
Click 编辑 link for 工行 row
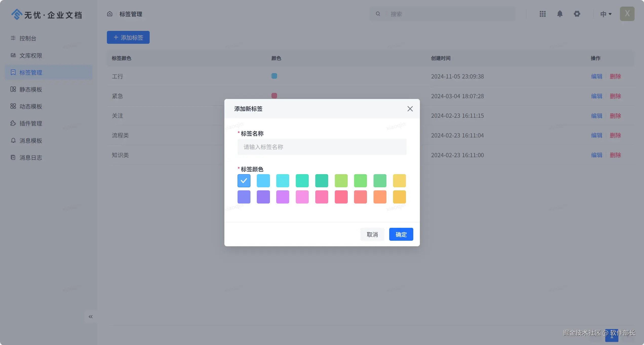597,76
